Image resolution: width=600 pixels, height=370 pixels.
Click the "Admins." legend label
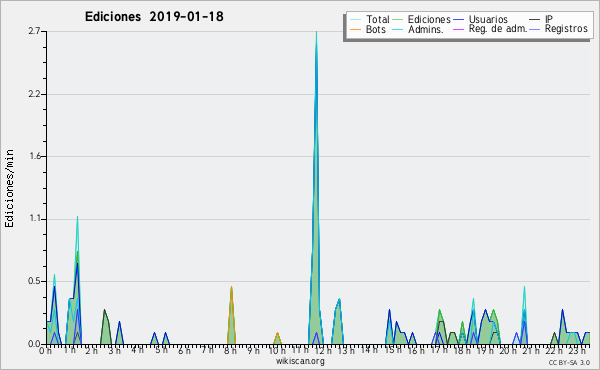(426, 29)
